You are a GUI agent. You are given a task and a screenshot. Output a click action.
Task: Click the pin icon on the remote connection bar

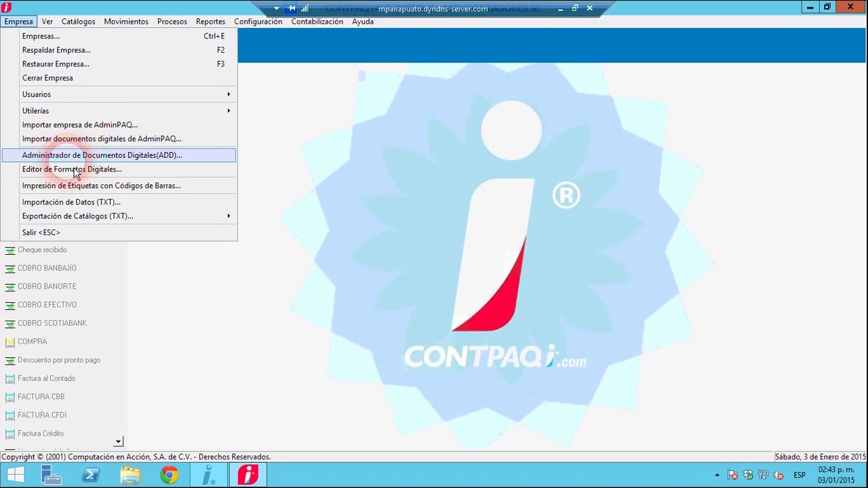[x=292, y=9]
